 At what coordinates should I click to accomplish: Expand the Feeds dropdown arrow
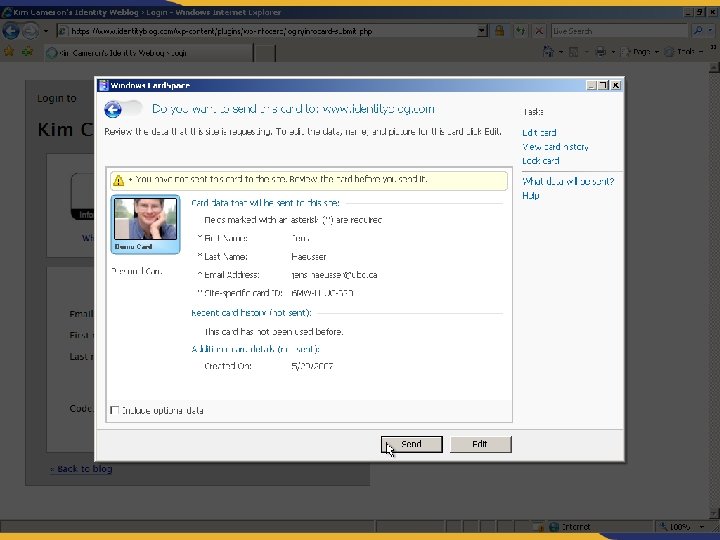coord(586,52)
